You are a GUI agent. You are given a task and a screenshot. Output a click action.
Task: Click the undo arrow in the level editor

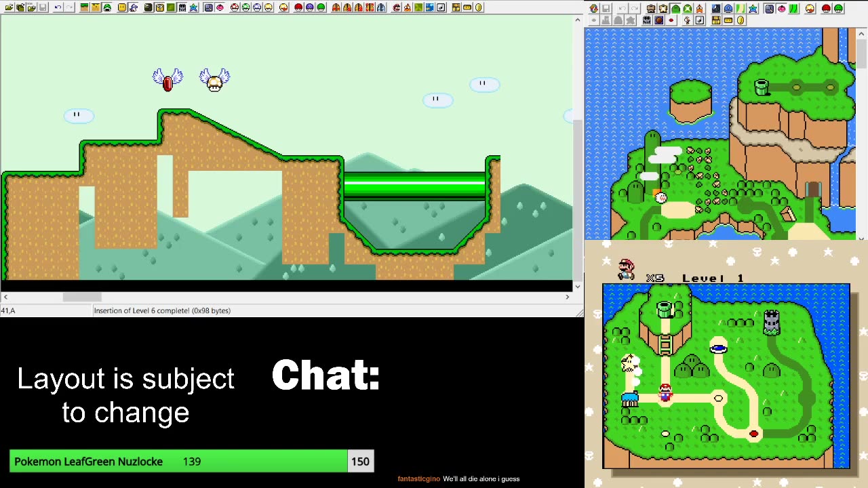point(58,7)
